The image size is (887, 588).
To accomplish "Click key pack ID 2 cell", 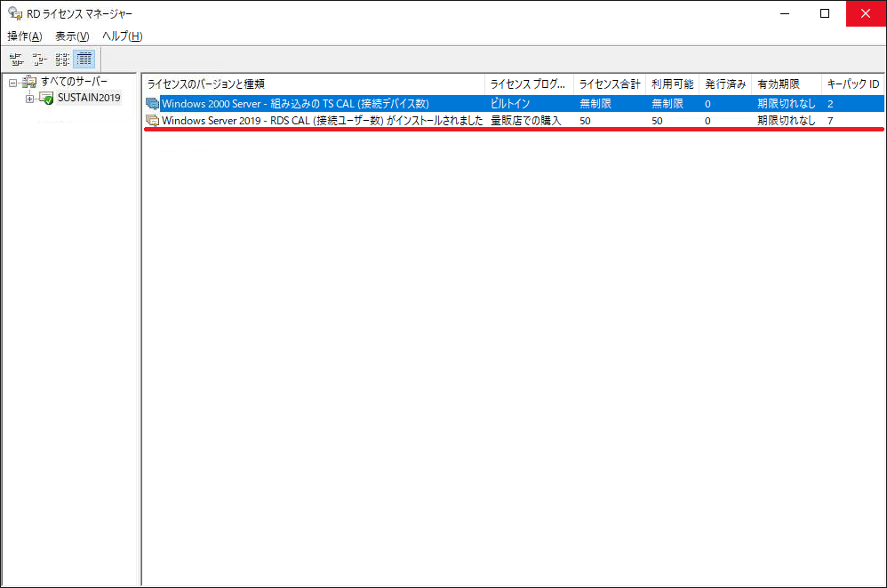I will tap(830, 104).
